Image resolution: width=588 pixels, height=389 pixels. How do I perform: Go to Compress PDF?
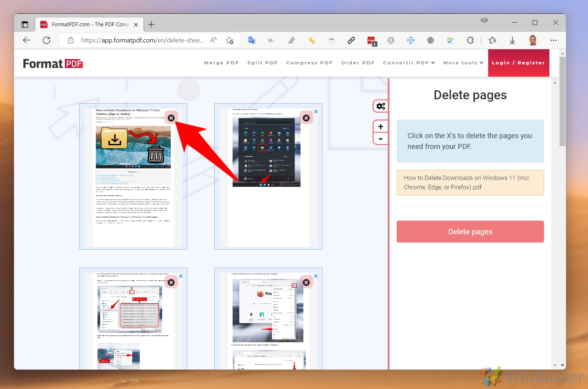pos(309,63)
